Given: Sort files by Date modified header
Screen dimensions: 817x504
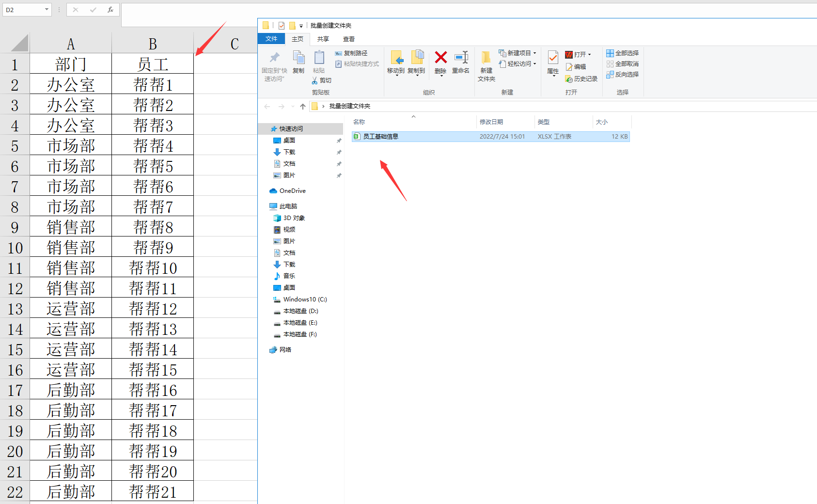Looking at the screenshot, I should (505, 122).
